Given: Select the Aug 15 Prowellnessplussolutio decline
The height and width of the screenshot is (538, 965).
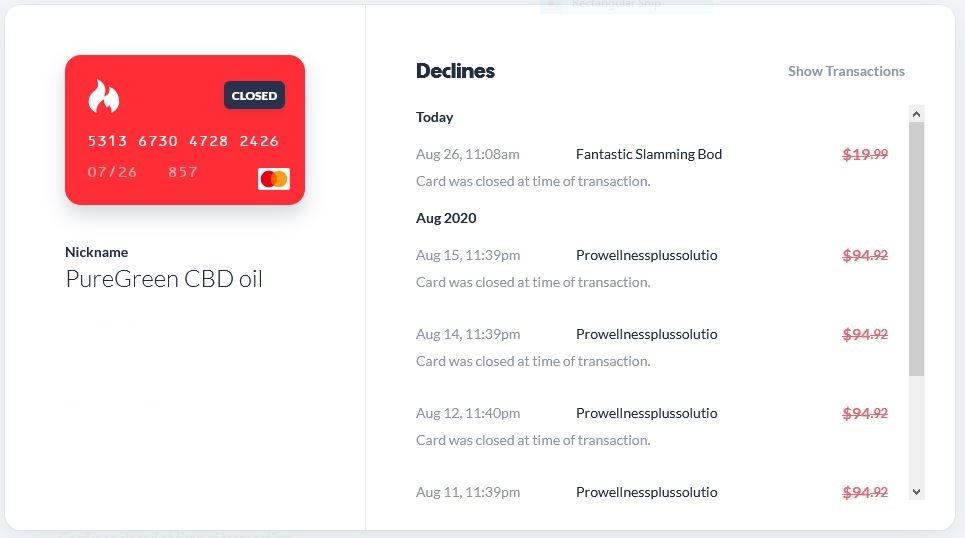Looking at the screenshot, I should click(x=652, y=268).
